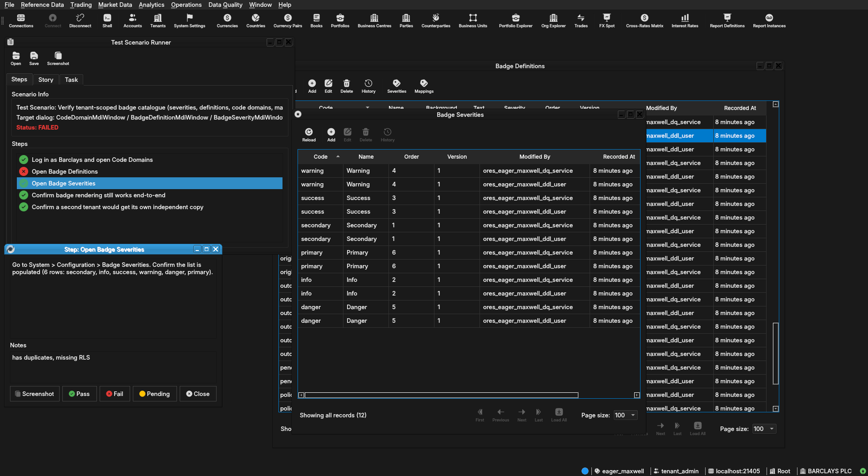Image resolution: width=868 pixels, height=476 pixels.
Task: Open the Connections toolbar icon
Action: point(21,20)
